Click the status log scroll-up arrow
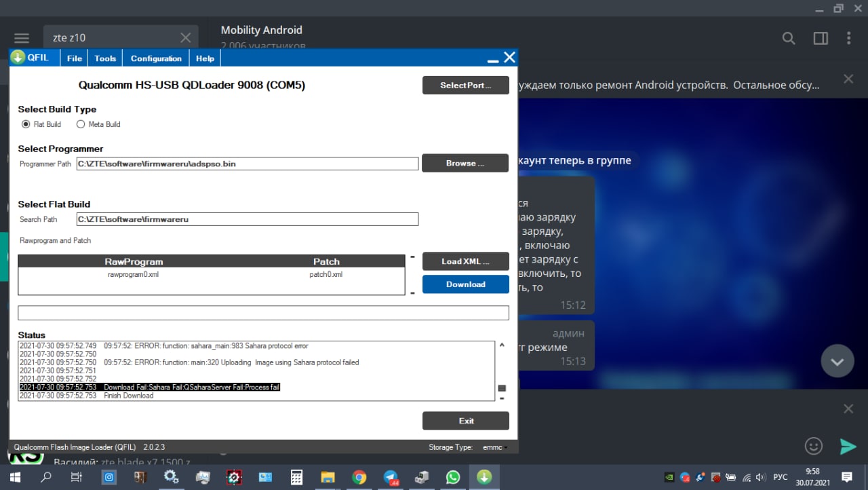 click(502, 345)
